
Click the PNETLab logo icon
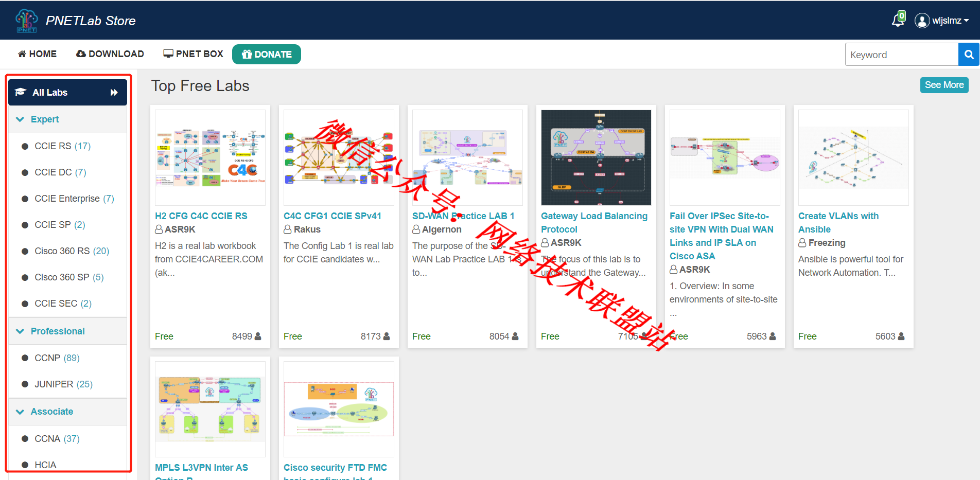27,21
